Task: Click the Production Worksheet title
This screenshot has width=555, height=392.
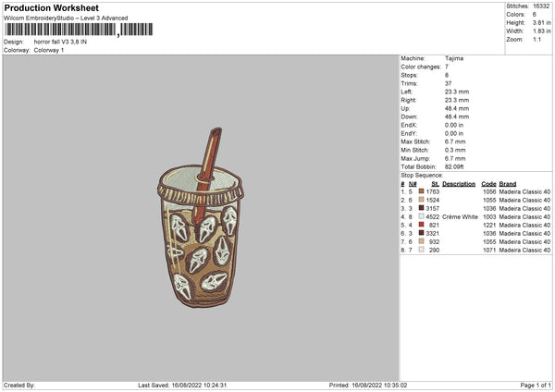Action: click(50, 8)
